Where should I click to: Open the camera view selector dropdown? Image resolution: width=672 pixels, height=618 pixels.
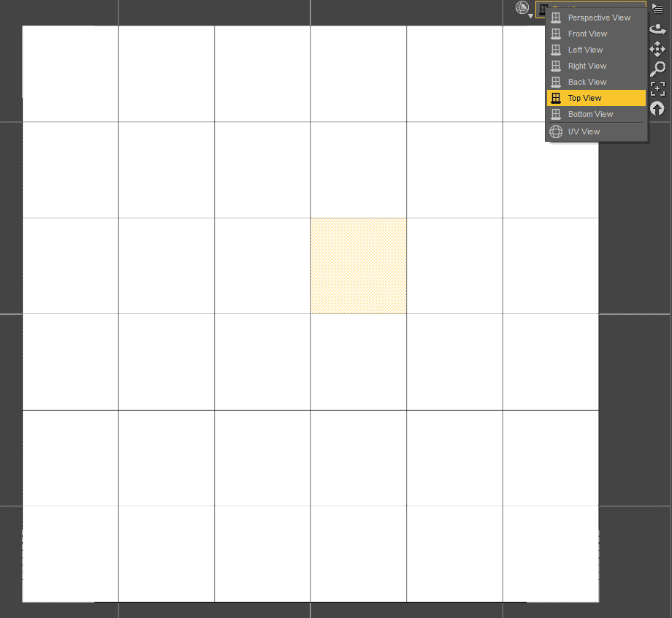click(542, 9)
